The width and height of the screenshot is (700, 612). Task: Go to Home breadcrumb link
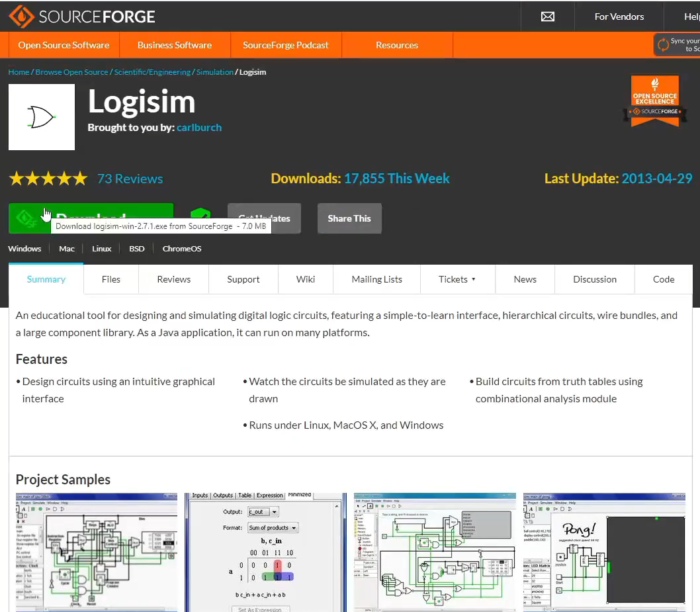(x=19, y=72)
